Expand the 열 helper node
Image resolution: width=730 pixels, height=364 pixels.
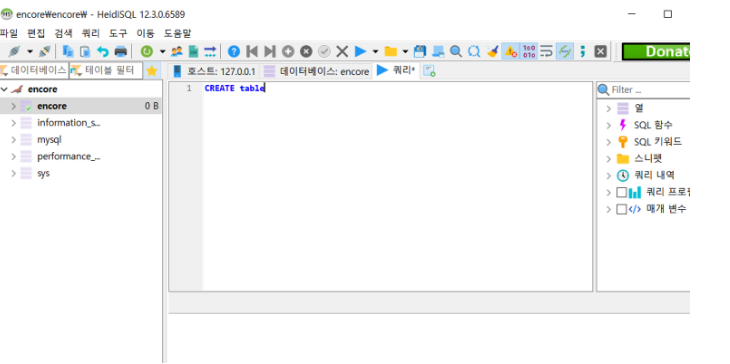[608, 108]
